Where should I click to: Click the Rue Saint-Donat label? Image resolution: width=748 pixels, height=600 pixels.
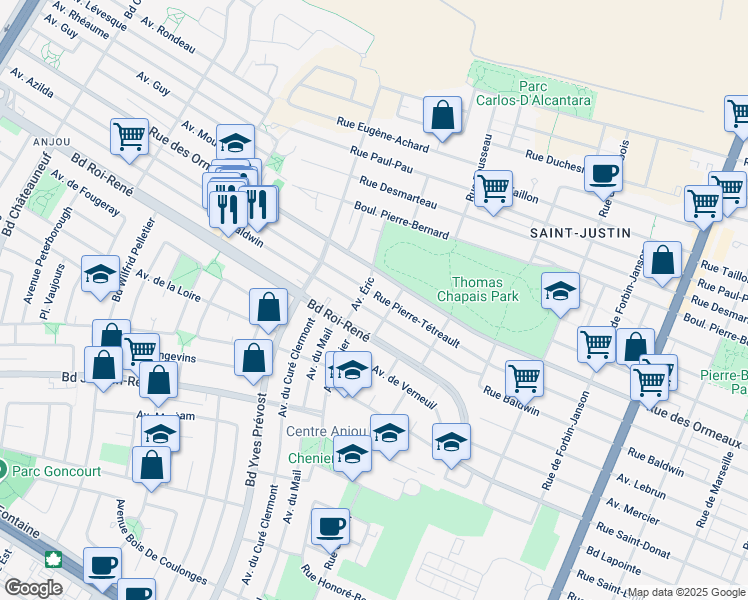click(633, 540)
